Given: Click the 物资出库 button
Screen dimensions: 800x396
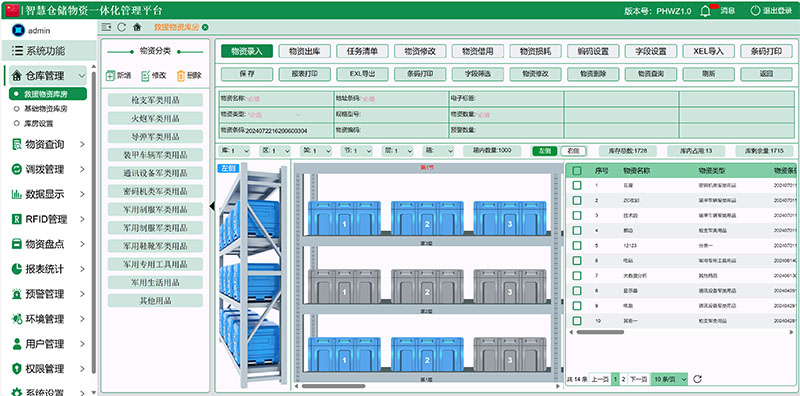Looking at the screenshot, I should 305,51.
